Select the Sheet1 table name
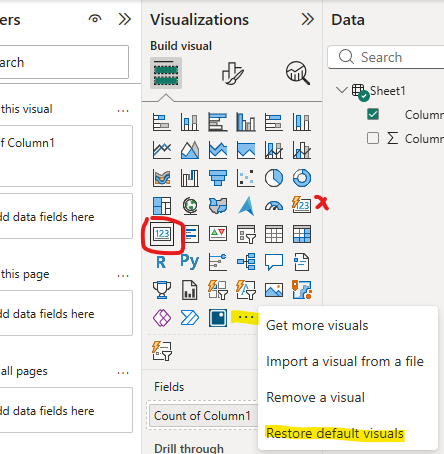The image size is (444, 454). point(388,90)
